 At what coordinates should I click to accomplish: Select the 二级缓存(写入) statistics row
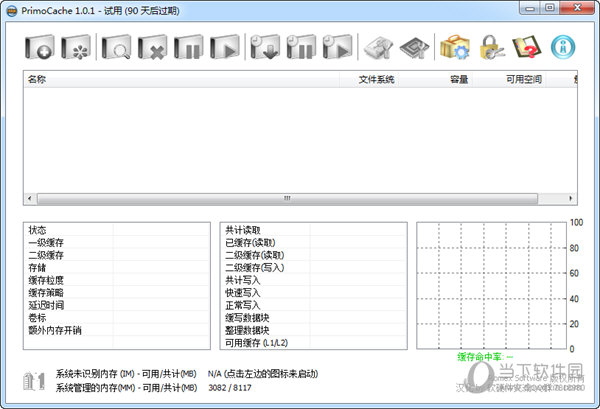(x=313, y=267)
